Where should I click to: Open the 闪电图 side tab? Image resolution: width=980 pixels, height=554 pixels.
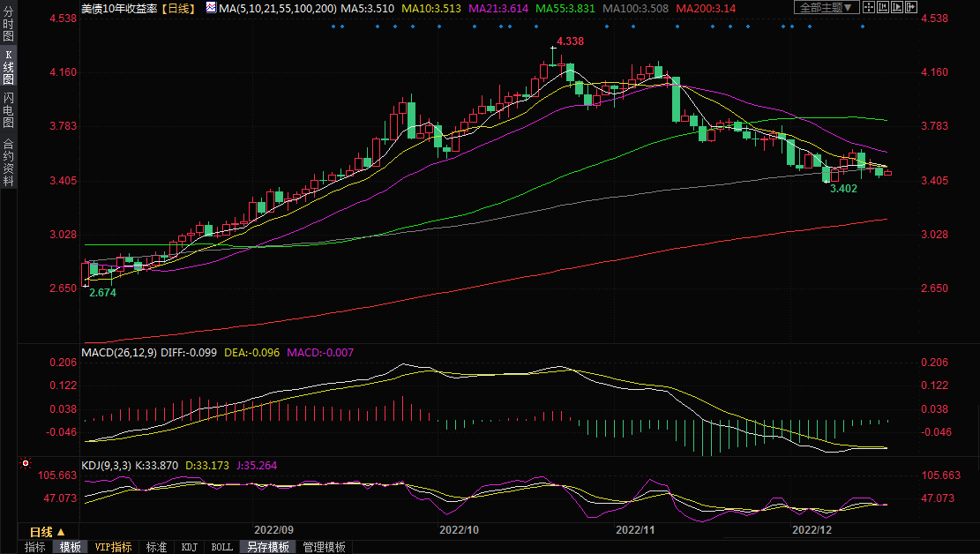pos(8,110)
